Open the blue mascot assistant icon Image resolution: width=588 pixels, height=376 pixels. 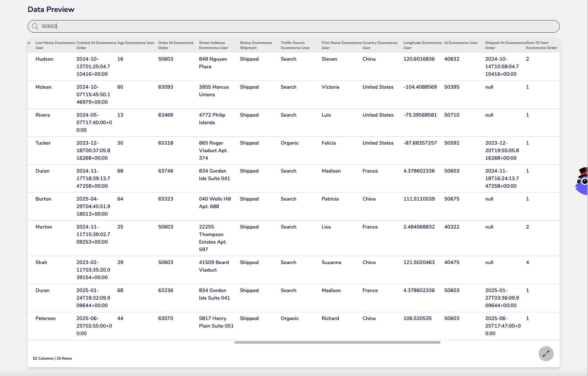click(582, 181)
